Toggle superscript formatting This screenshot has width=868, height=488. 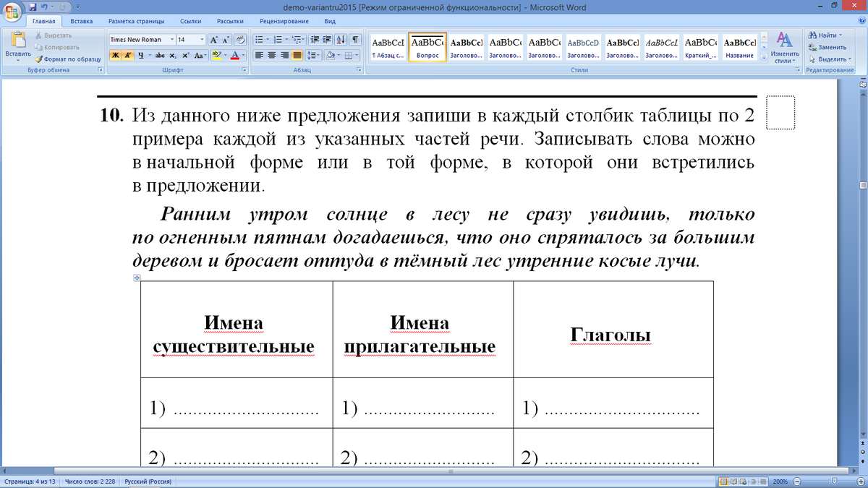(186, 55)
